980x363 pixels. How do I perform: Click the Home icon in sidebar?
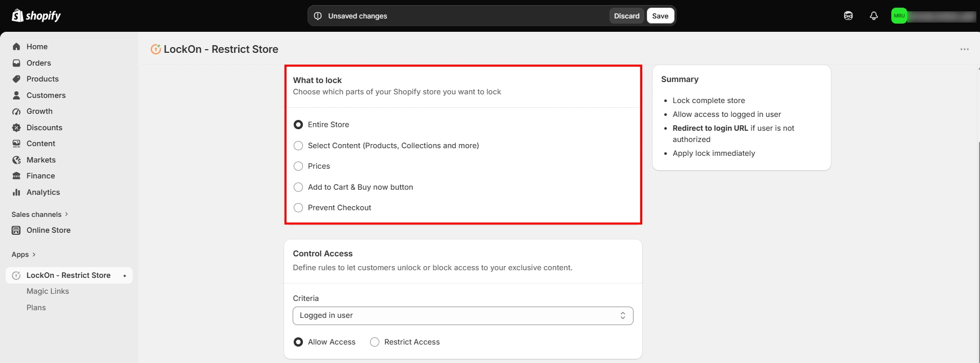[16, 47]
